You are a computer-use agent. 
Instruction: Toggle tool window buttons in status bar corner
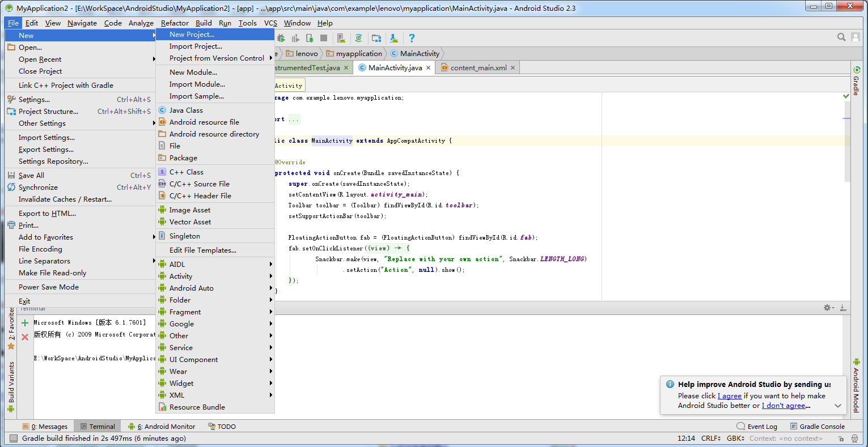pos(13,439)
